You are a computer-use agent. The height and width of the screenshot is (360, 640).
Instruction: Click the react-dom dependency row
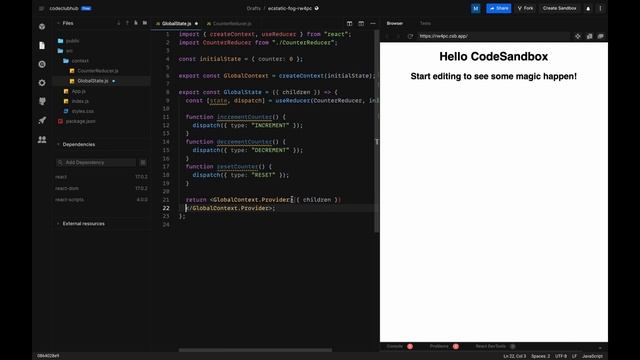(102, 188)
